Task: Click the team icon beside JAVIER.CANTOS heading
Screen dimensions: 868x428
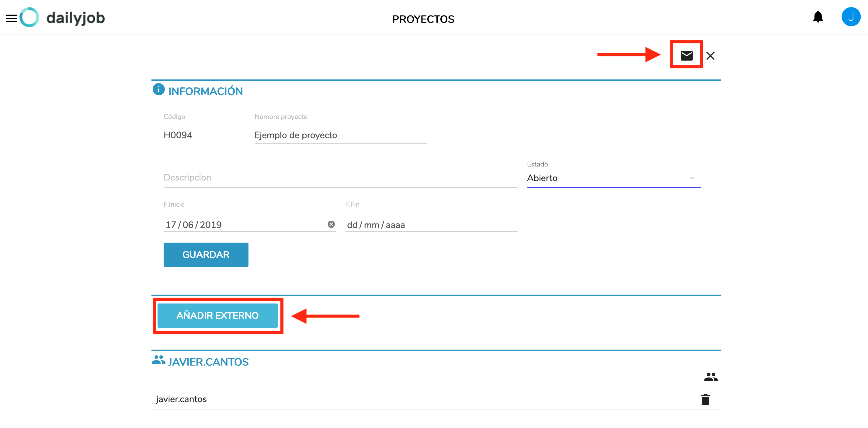Action: [158, 360]
